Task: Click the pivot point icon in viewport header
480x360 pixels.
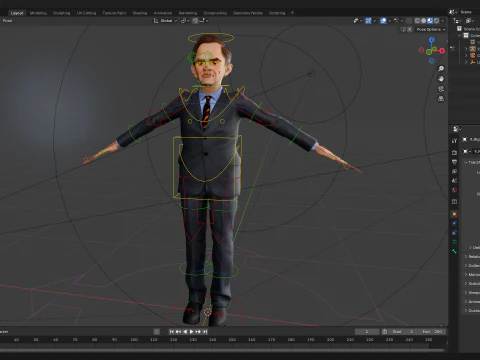Action: click(x=185, y=21)
